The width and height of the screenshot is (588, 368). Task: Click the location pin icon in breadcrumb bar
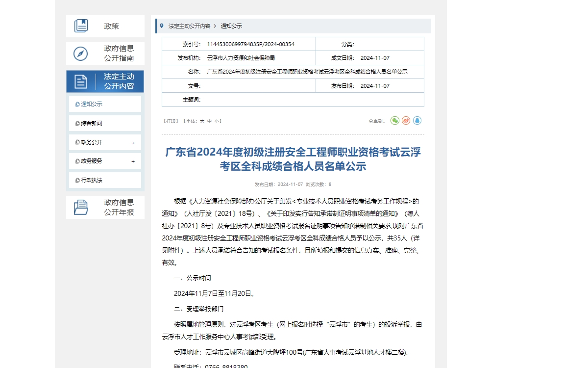point(162,26)
